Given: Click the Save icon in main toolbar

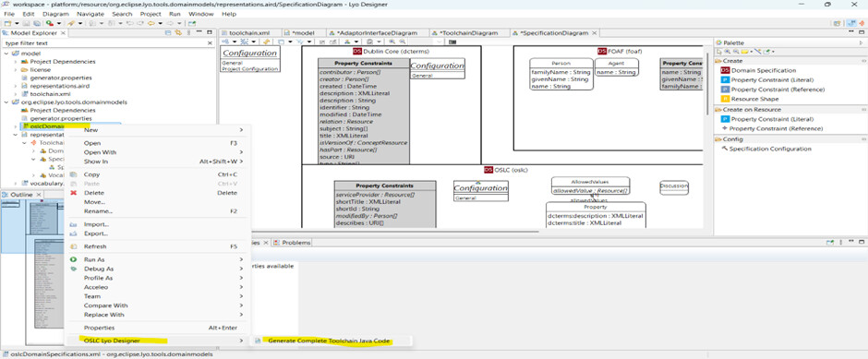Looking at the screenshot, I should pyautogui.click(x=27, y=23).
